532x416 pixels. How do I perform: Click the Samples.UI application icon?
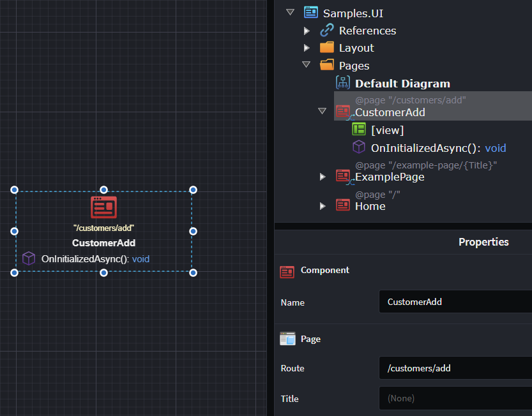coord(311,13)
